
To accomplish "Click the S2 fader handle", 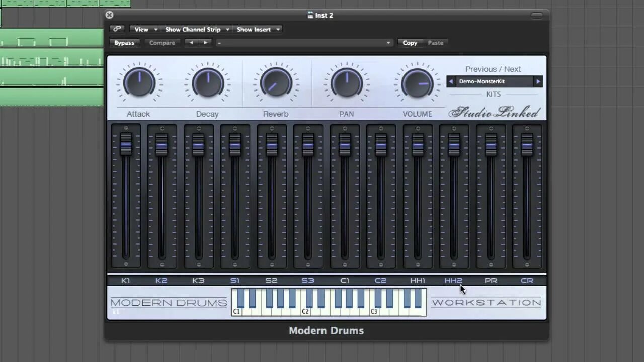I will tap(272, 145).
